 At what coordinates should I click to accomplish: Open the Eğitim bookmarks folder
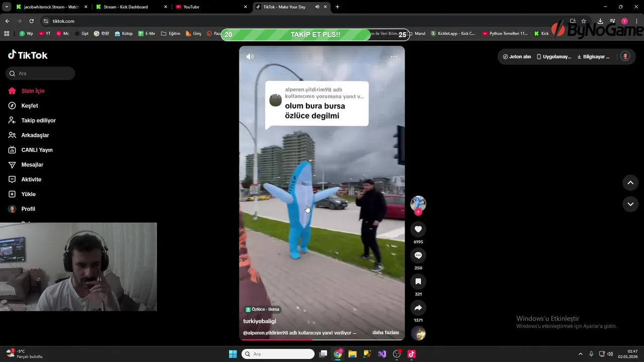[x=171, y=34]
